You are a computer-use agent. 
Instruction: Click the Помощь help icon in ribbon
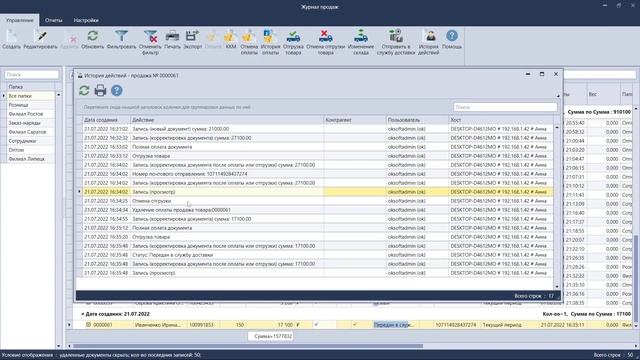coord(452,36)
